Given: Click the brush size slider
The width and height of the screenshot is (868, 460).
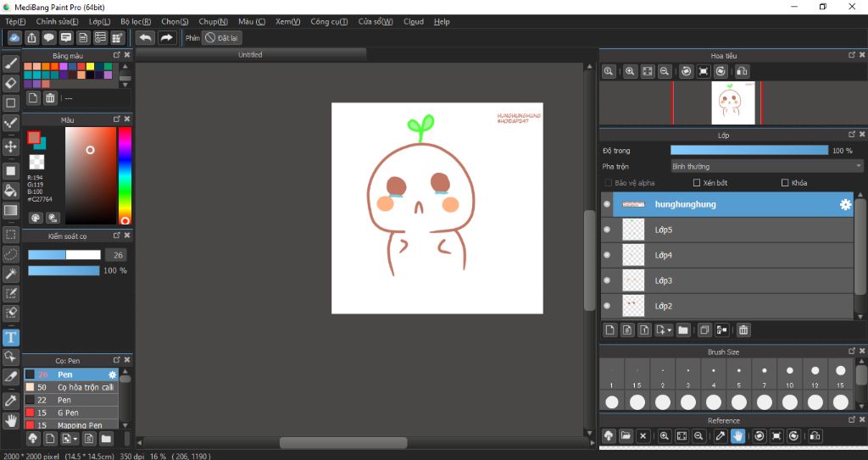Looking at the screenshot, I should [x=64, y=255].
